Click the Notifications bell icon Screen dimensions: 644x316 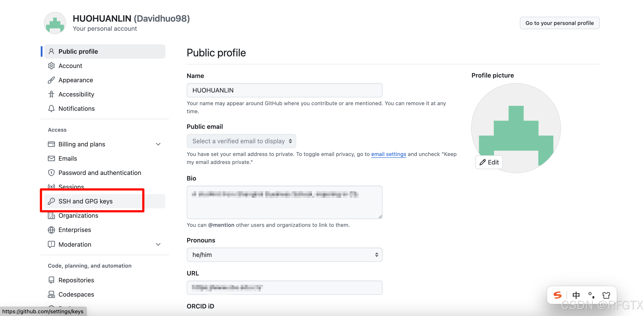click(x=51, y=109)
